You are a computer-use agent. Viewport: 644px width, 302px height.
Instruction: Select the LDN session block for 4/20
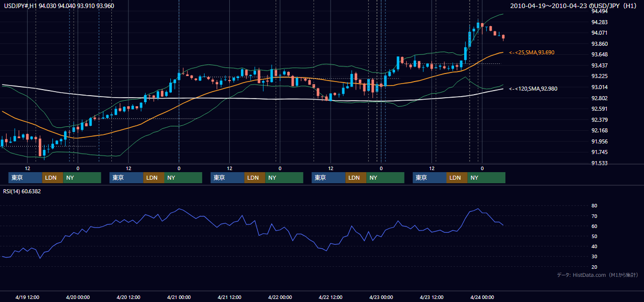154,178
